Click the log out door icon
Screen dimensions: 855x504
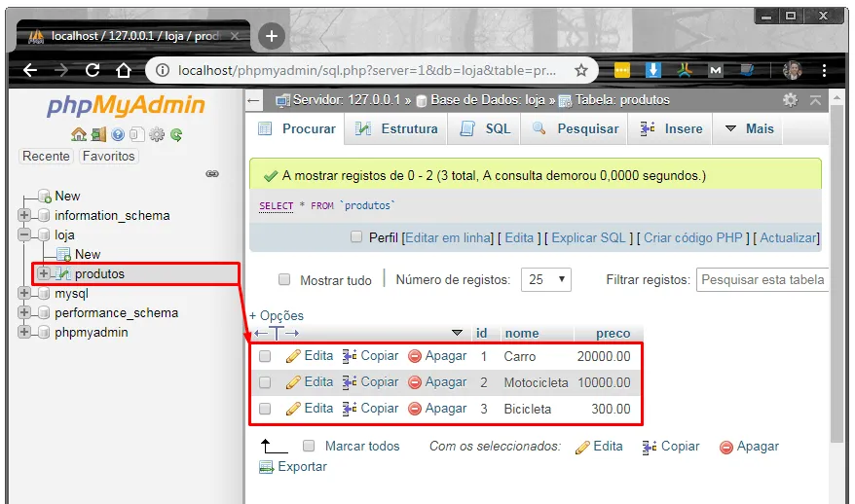pos(98,134)
